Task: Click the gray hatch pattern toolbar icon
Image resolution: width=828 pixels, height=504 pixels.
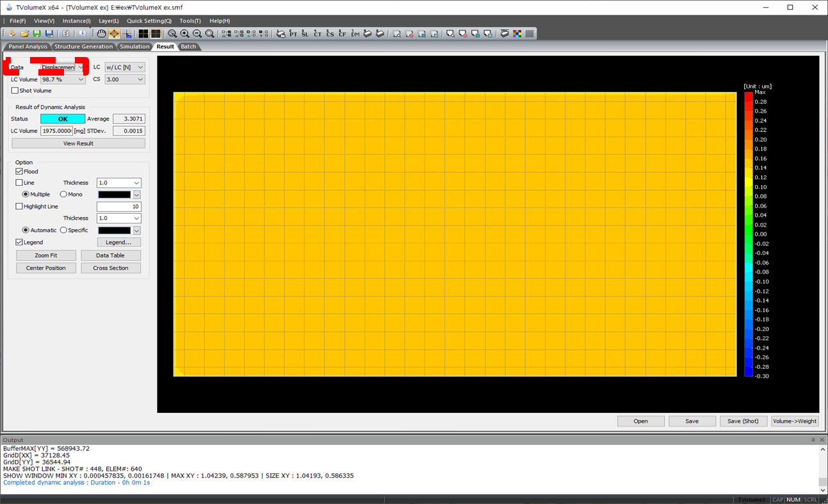Action: (x=530, y=33)
